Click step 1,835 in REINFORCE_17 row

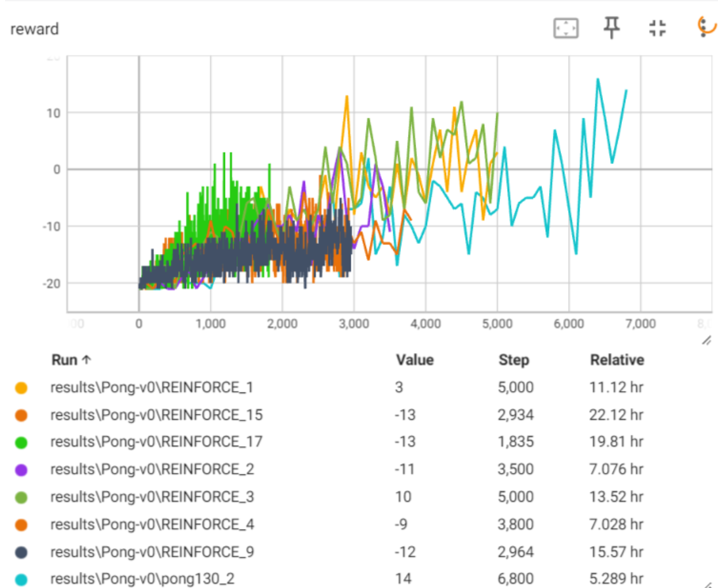pos(515,441)
